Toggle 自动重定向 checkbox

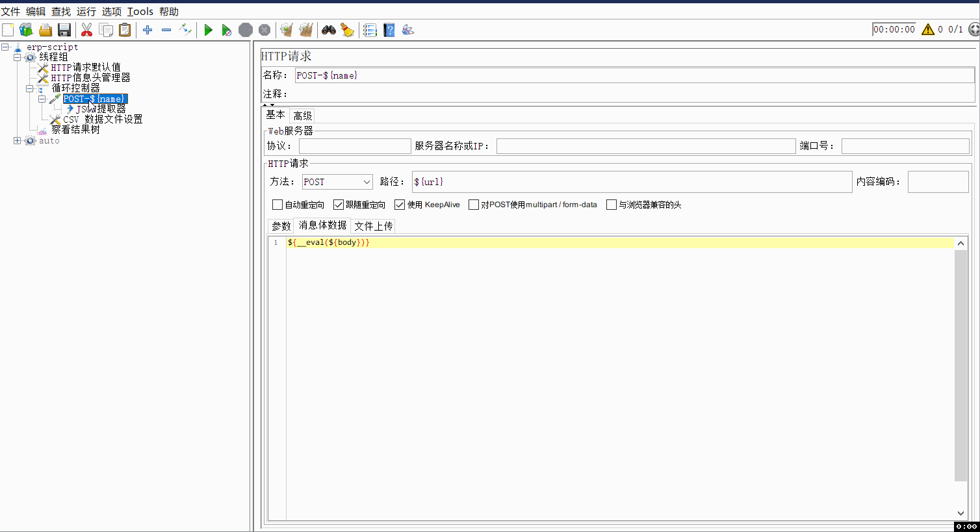(x=277, y=205)
